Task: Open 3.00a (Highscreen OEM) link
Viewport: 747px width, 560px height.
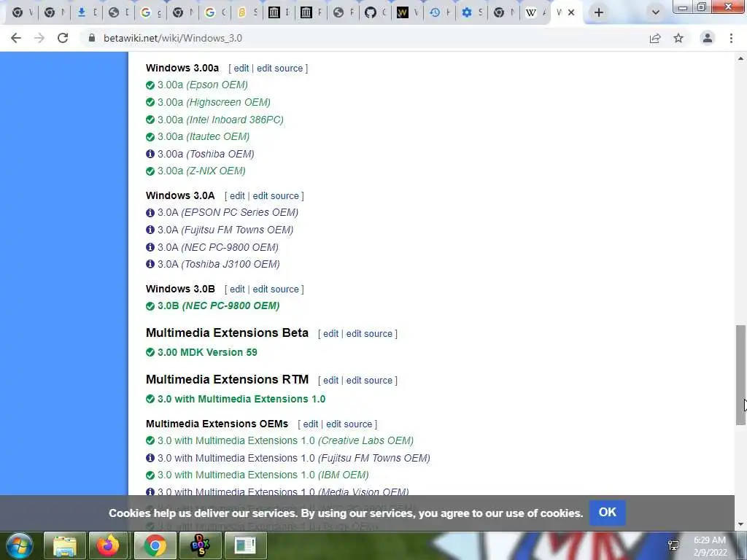Action: (214, 102)
